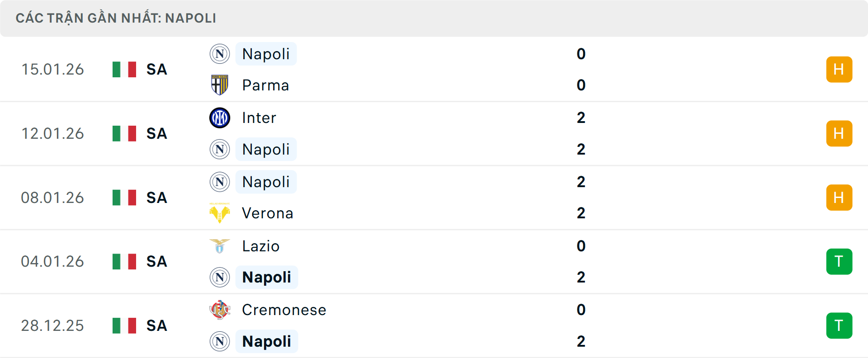Viewport: 868px width, 358px height.
Task: Toggle the yellow H result badge for Napoli vs Parma
Action: pyautogui.click(x=839, y=70)
